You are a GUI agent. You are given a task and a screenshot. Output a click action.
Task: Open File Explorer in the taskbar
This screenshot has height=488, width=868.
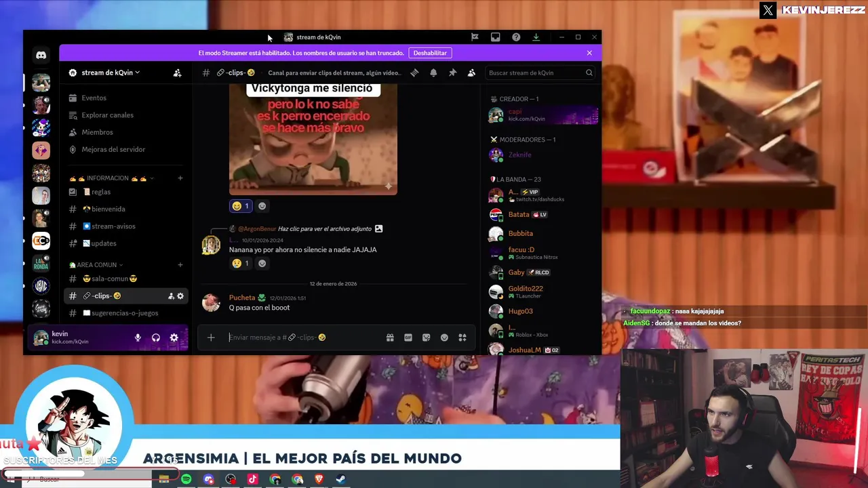[x=163, y=479]
